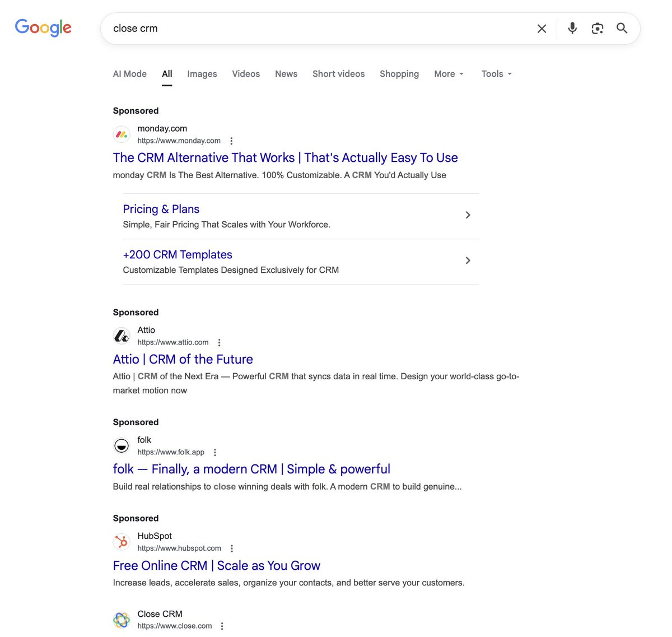
Task: Open 'Attio | CRM of the Future' link
Action: tap(183, 359)
